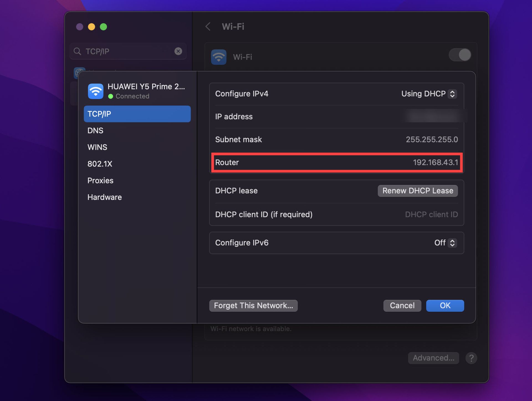
Task: Open the Configure IPv6 dropdown
Action: point(445,243)
